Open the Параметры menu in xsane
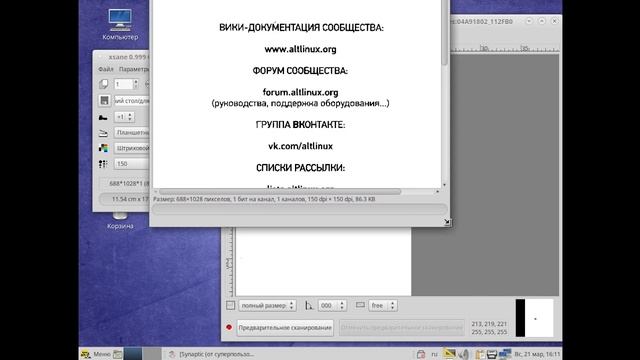 point(134,69)
